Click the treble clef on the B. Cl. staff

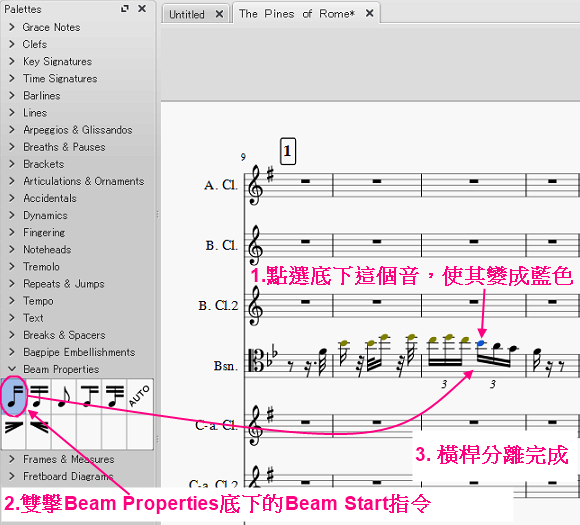pyautogui.click(x=255, y=245)
